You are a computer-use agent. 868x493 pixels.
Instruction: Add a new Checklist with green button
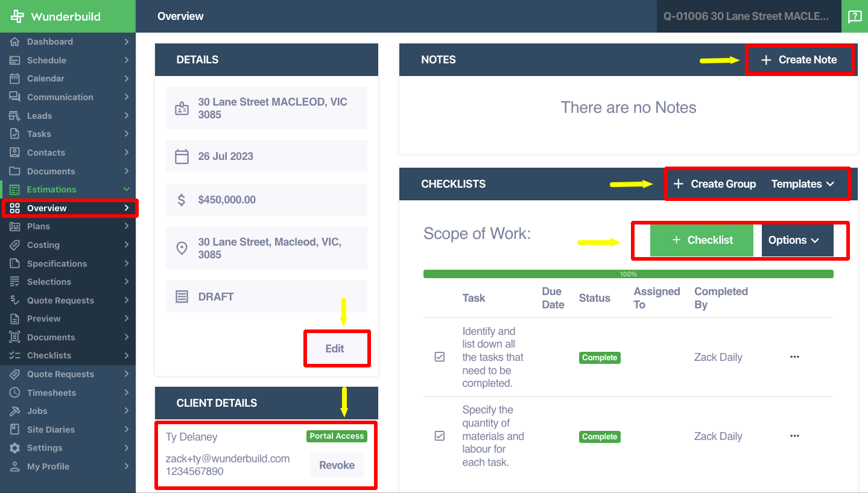702,240
